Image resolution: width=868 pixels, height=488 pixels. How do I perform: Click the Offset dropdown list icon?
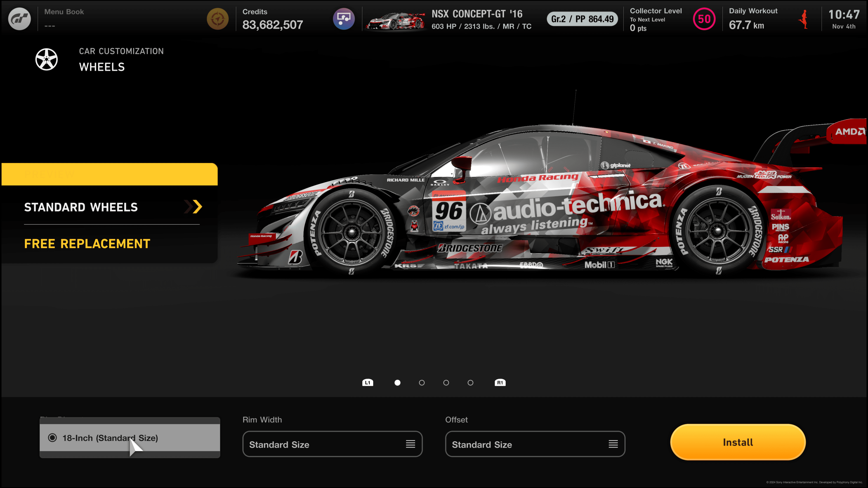613,444
